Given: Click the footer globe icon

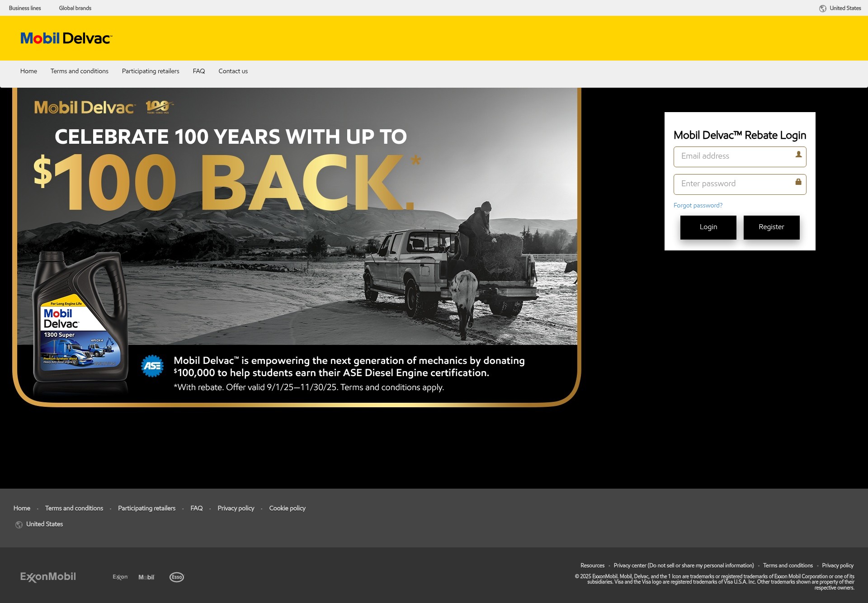Looking at the screenshot, I should click(19, 525).
